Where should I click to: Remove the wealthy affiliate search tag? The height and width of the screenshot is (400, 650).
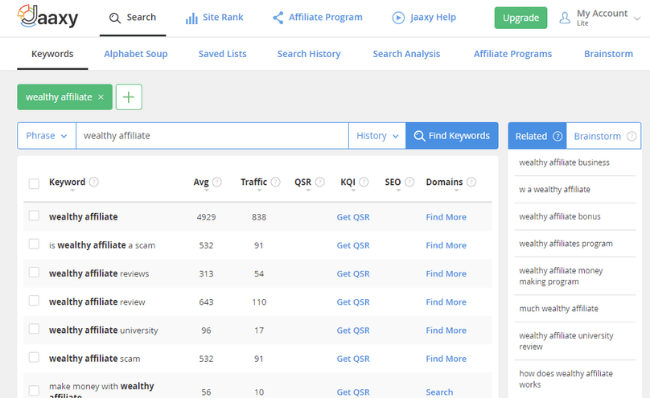101,97
